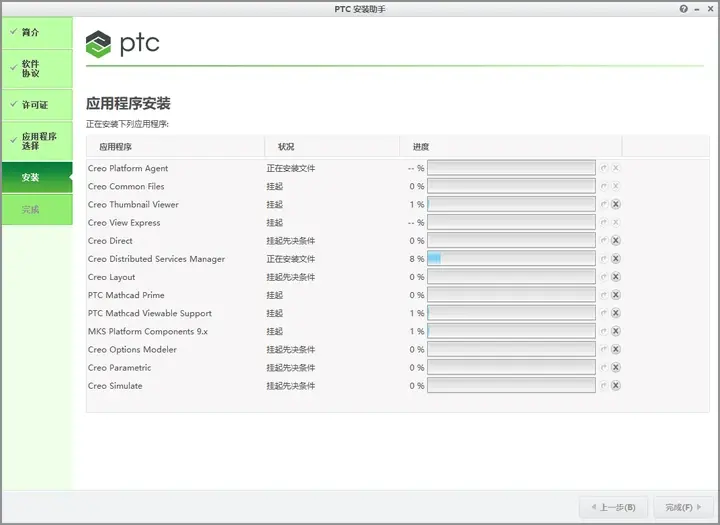Click the greyed cancel icon for Creo View Express
Screen dimensions: 720x525
(616, 222)
